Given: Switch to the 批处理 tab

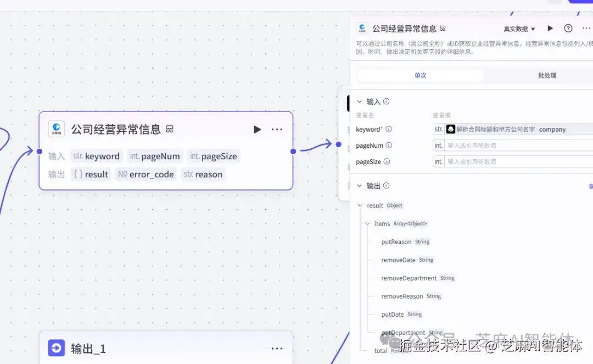Looking at the screenshot, I should tap(547, 75).
